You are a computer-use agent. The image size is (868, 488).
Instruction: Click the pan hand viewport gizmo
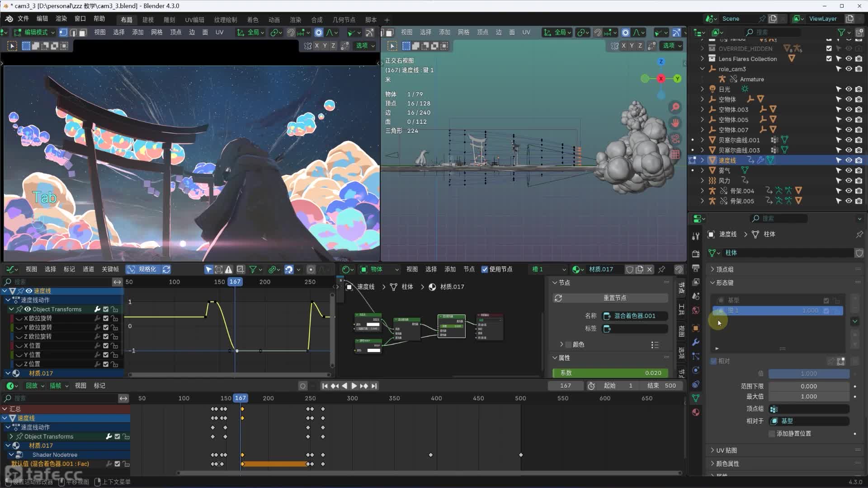pyautogui.click(x=675, y=123)
